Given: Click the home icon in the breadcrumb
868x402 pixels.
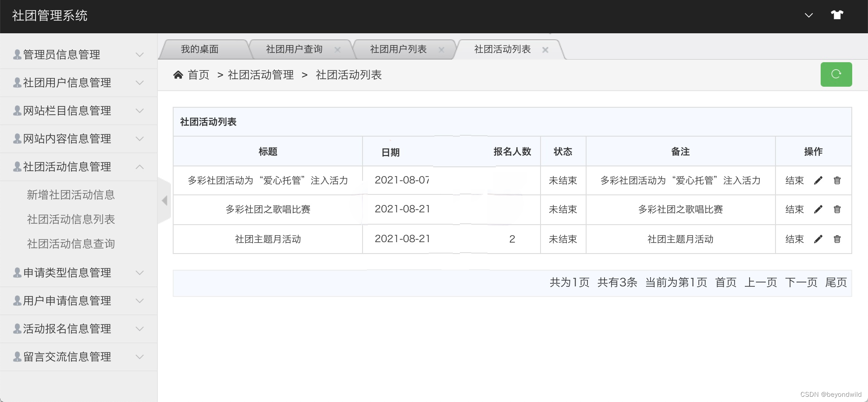Looking at the screenshot, I should point(178,74).
